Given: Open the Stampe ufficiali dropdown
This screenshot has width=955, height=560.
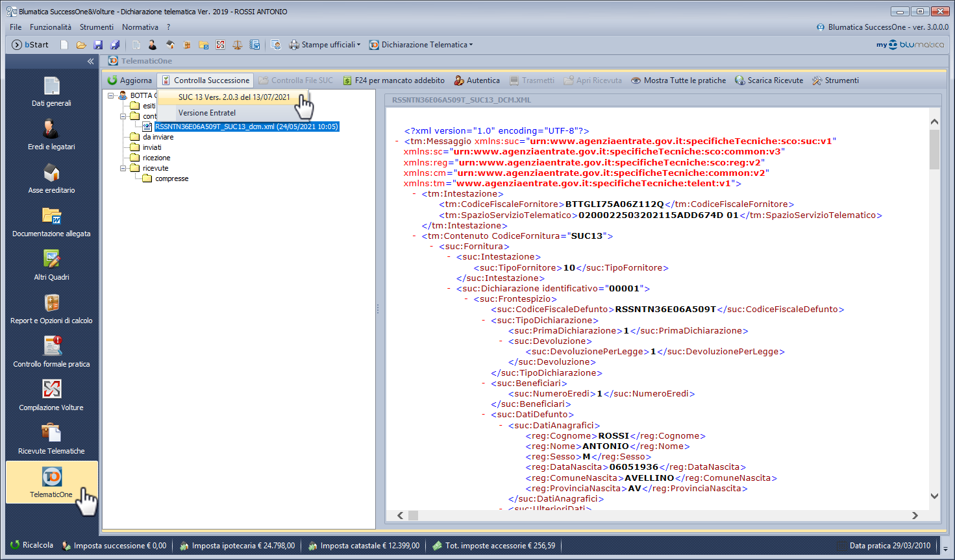Looking at the screenshot, I should (325, 45).
